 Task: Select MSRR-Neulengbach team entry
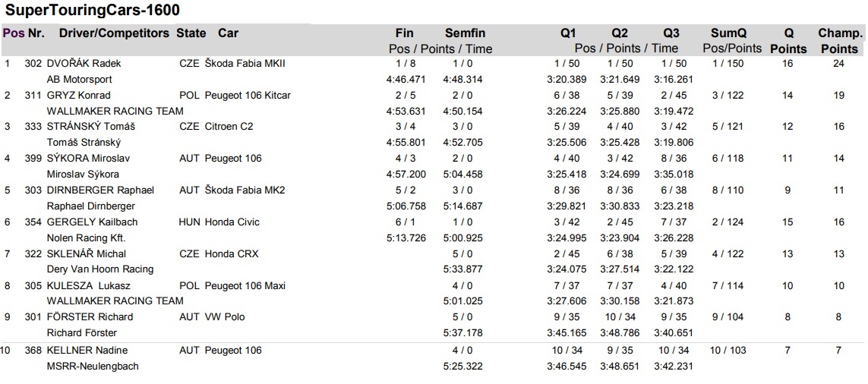93,367
